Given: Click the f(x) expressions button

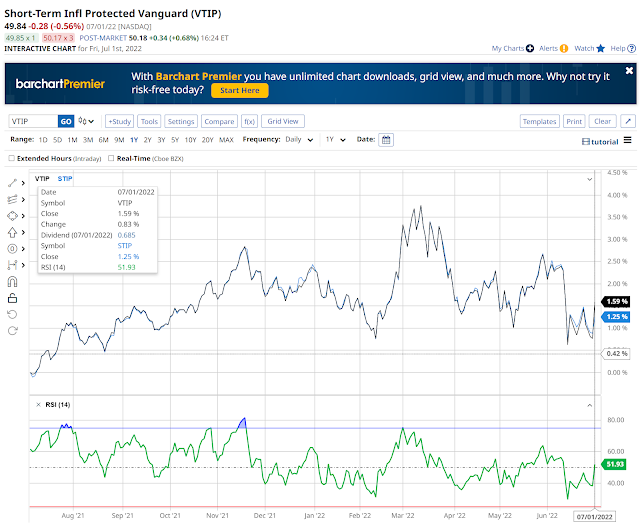Looking at the screenshot, I should coord(249,121).
